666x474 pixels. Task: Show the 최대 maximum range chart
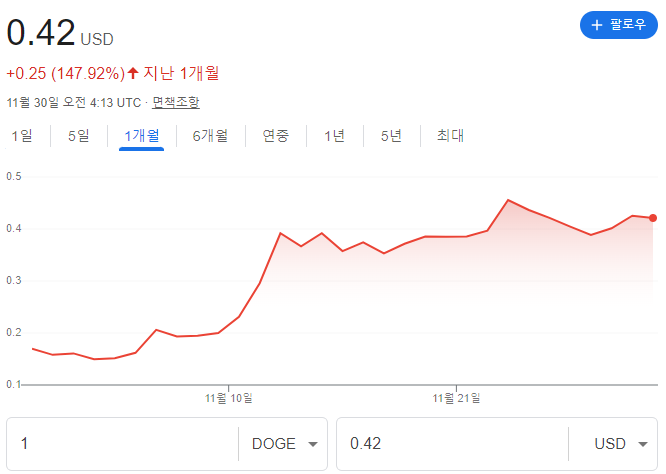tap(450, 136)
